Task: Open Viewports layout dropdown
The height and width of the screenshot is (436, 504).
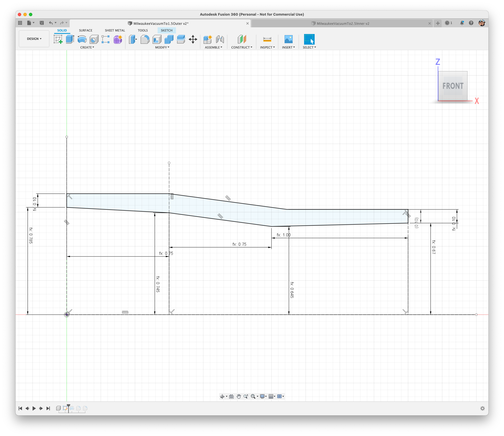Action: click(280, 396)
